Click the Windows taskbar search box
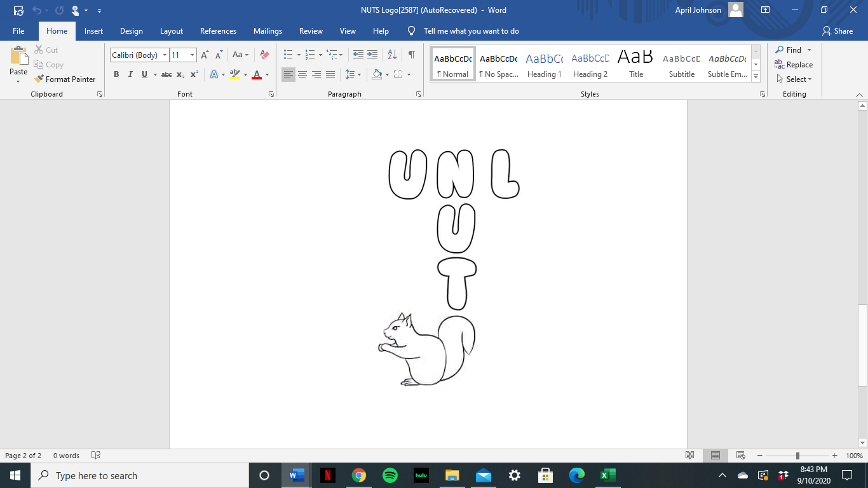This screenshot has width=868, height=488. (x=140, y=475)
